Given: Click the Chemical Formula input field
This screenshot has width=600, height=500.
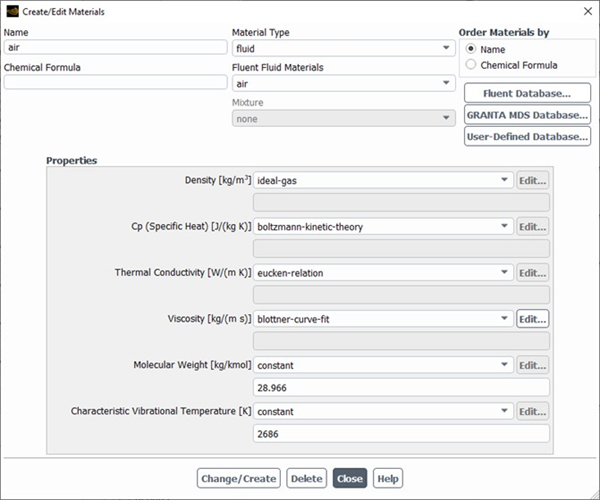Looking at the screenshot, I should [x=116, y=82].
